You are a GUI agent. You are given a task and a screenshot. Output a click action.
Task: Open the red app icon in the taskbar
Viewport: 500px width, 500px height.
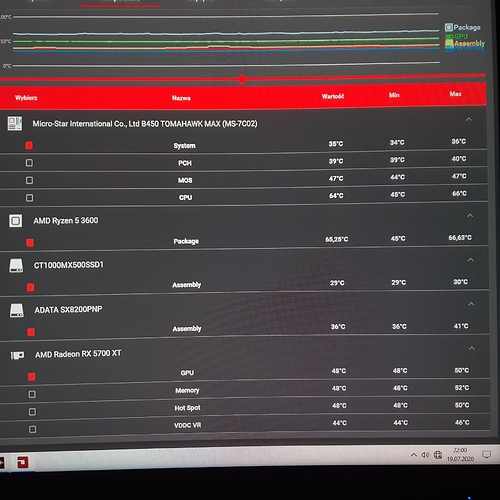tap(23, 462)
